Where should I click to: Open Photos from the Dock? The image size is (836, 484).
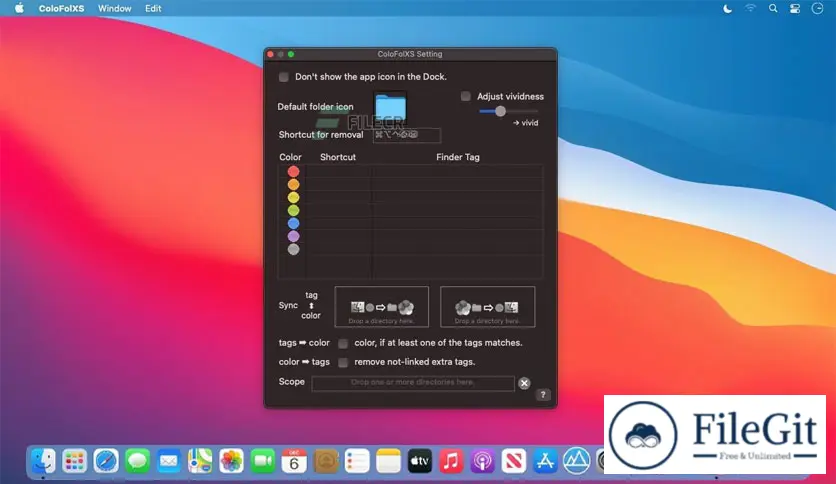click(x=231, y=461)
